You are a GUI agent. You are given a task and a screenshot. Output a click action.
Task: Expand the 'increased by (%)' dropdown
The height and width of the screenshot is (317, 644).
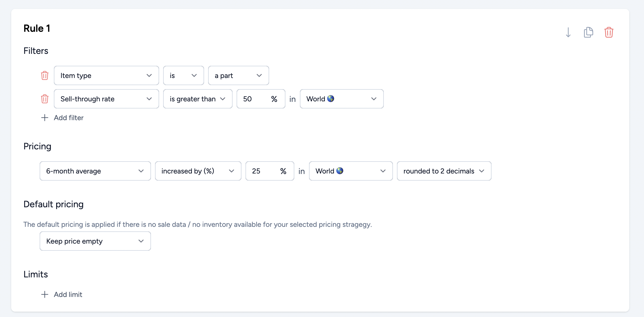(x=198, y=171)
